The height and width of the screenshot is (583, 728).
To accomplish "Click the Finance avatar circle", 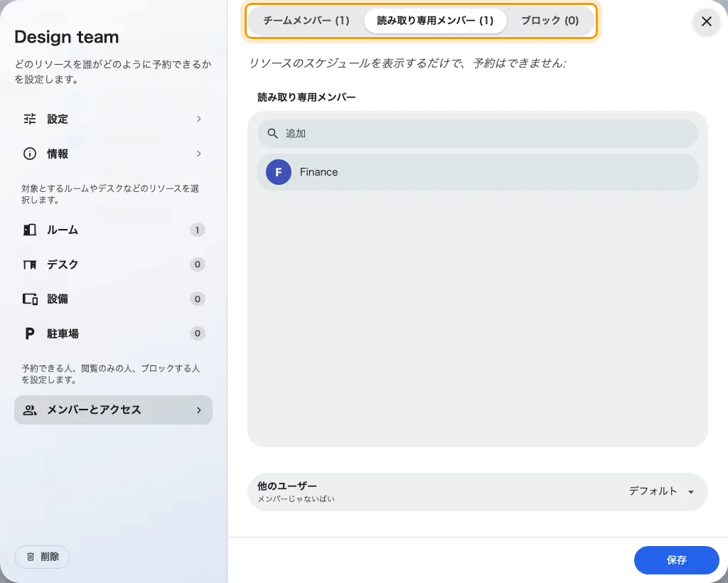I will click(x=279, y=172).
